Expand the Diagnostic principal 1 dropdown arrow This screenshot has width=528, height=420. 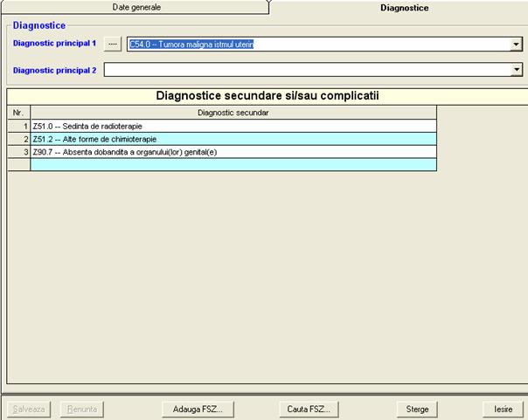click(x=516, y=45)
